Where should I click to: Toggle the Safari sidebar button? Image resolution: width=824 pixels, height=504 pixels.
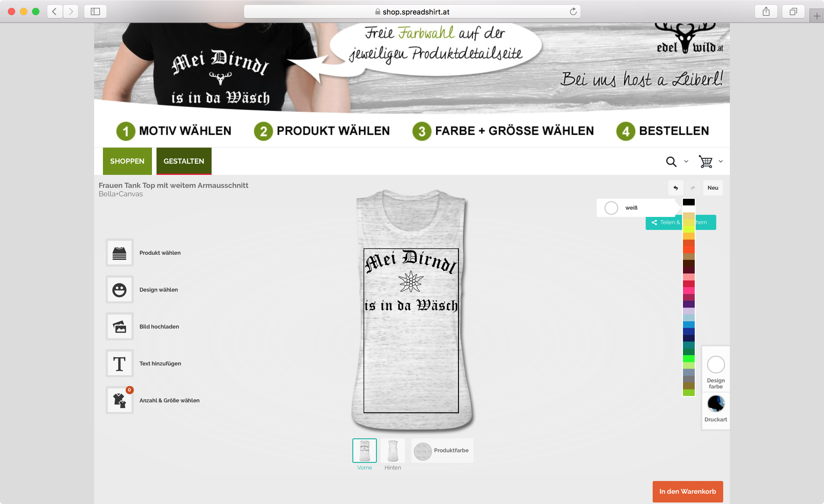[95, 12]
